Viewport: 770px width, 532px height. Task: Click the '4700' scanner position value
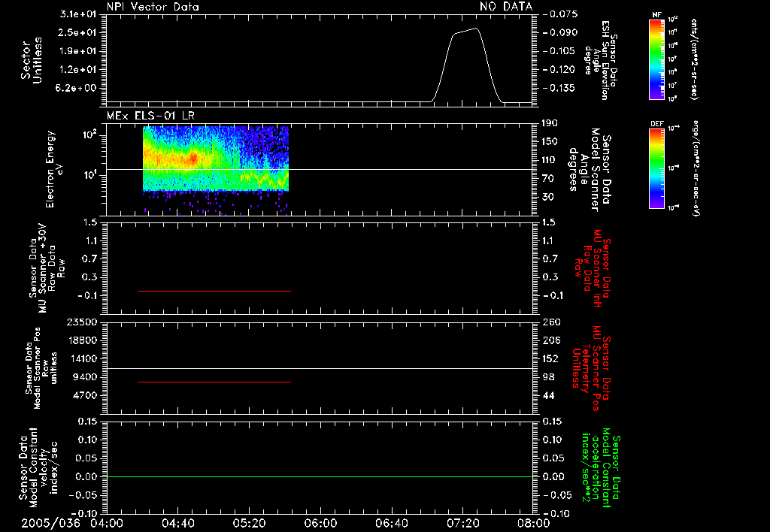pos(84,395)
